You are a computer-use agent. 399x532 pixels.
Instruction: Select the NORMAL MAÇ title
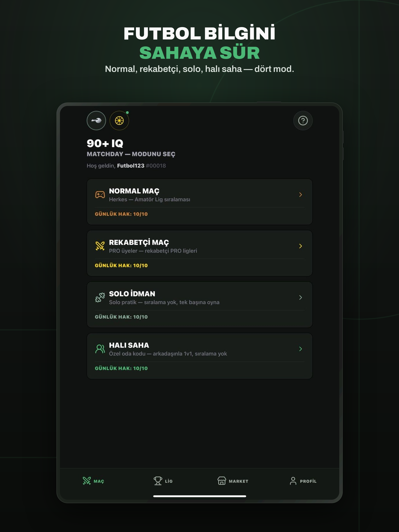[134, 191]
